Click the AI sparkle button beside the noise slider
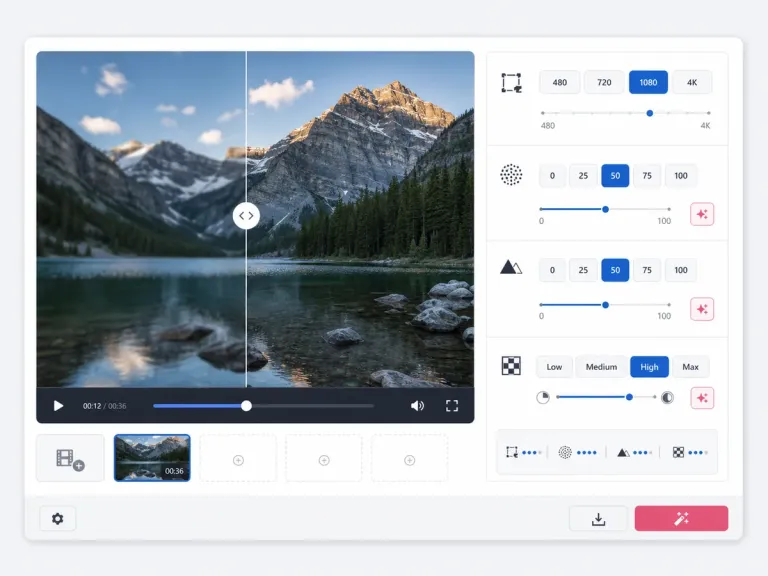 (x=702, y=214)
